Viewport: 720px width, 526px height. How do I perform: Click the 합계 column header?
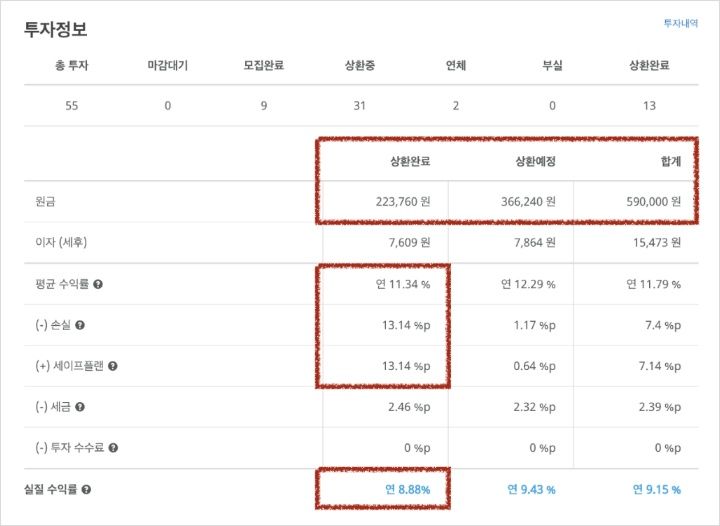point(671,161)
